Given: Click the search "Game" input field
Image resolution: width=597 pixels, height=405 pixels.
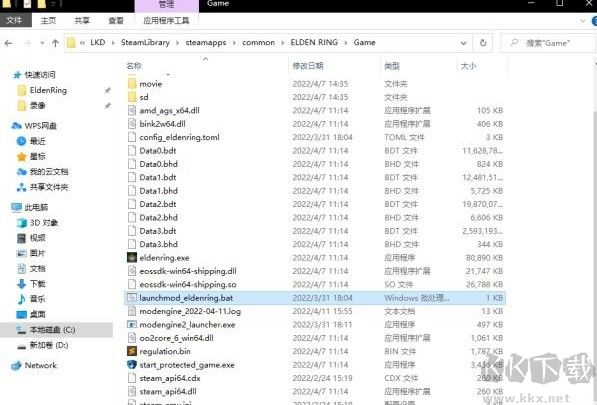Looking at the screenshot, I should point(548,43).
